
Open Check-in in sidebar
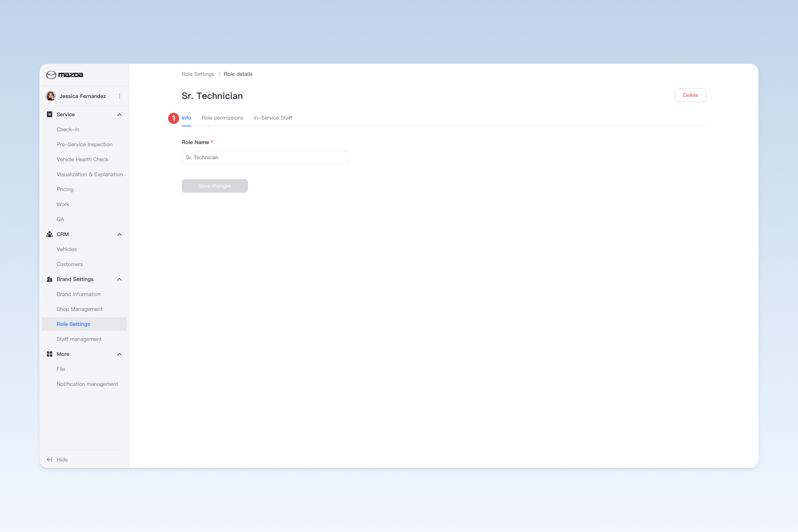point(68,129)
